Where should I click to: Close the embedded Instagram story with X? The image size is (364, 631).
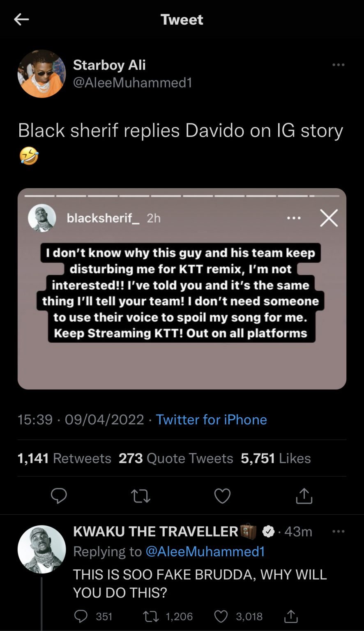(329, 218)
